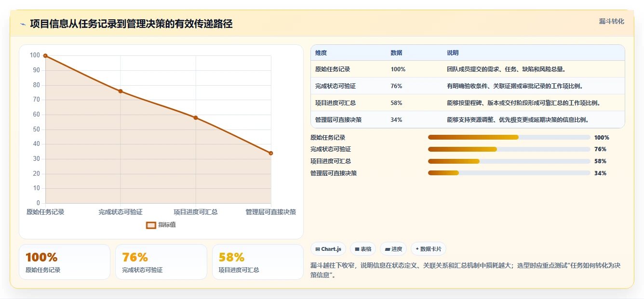The width and height of the screenshot is (644, 299).
Task: Open the 76% 完成状态可验证 data card
Action: (161, 262)
